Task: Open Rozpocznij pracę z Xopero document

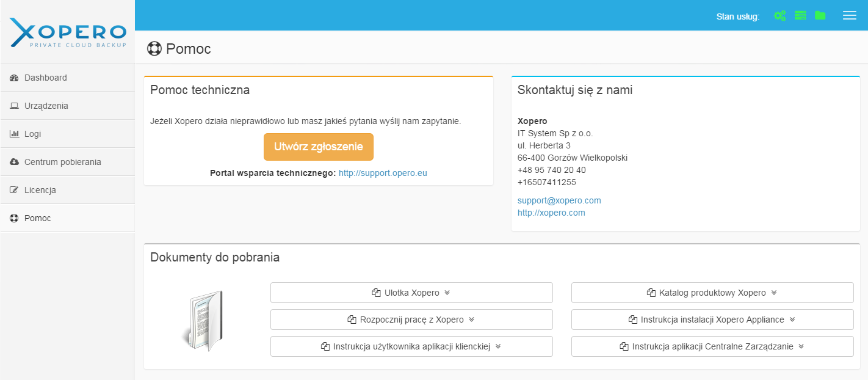Action: pos(411,320)
